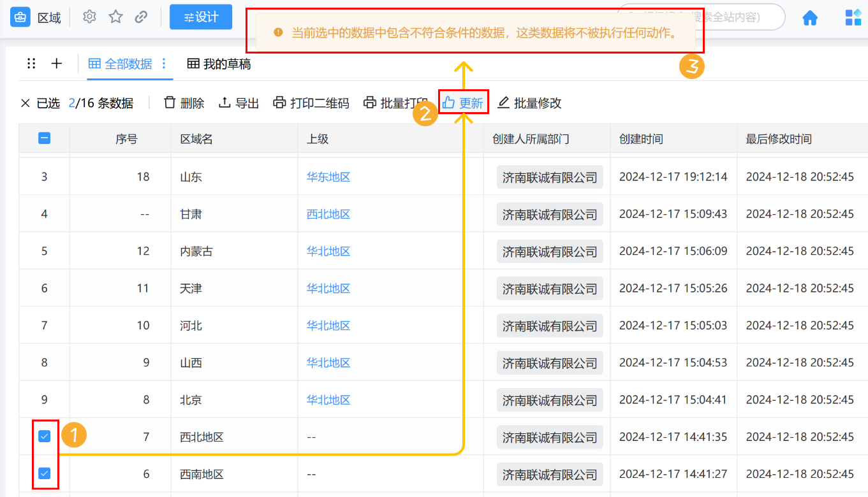Viewport: 868px width, 497px height.
Task: Open the apps grid icon top right
Action: [x=853, y=17]
